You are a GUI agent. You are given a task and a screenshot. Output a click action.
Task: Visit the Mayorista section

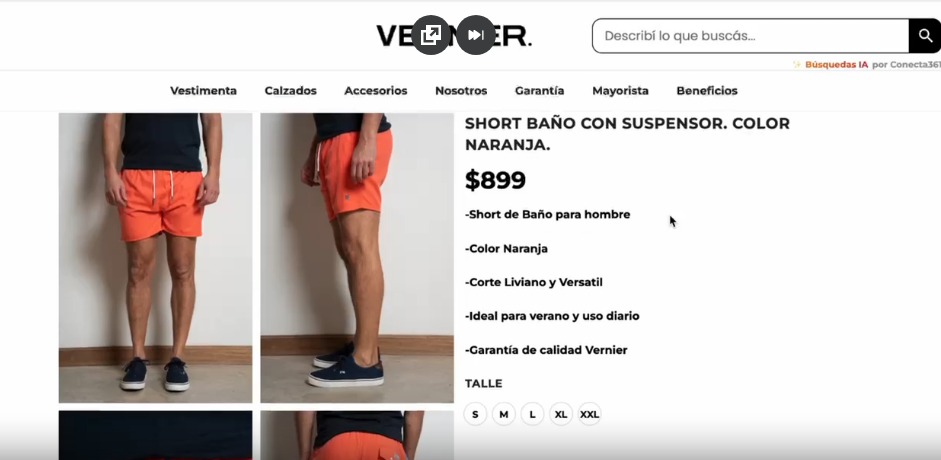point(621,91)
